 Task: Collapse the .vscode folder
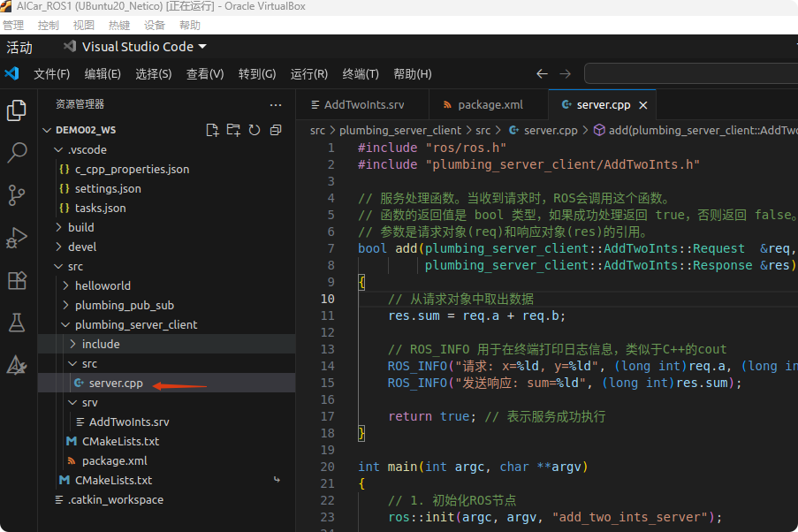pos(87,149)
